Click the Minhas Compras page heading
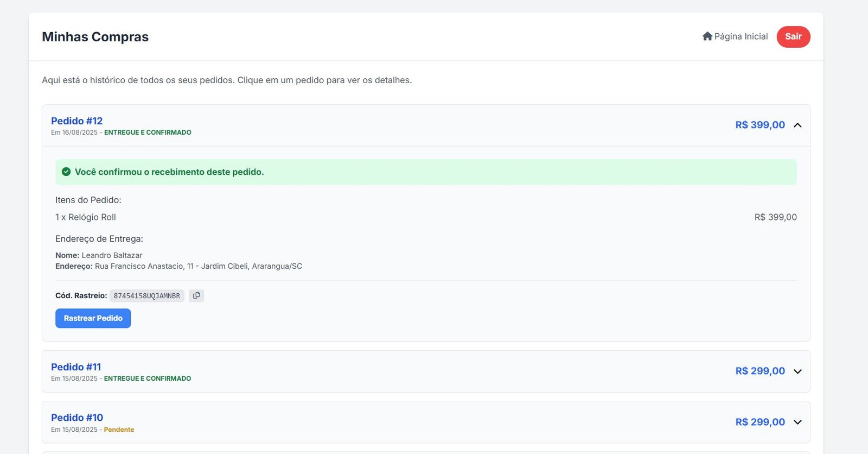The height and width of the screenshot is (454, 868). point(95,37)
